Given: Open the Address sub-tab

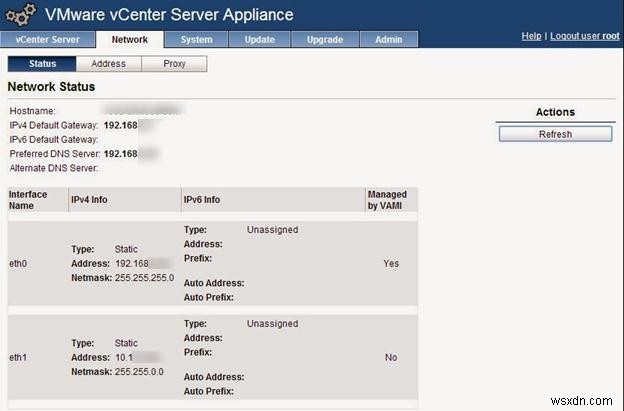Looking at the screenshot, I should coord(109,64).
